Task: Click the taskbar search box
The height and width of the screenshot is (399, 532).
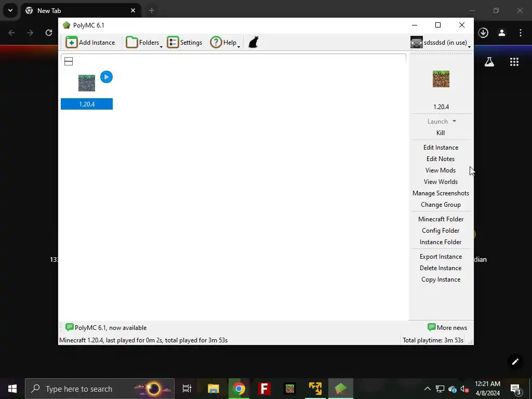Action: click(x=100, y=389)
